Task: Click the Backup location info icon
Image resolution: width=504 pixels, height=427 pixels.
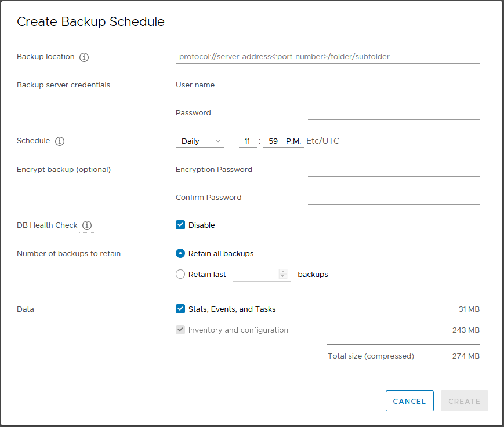Action: point(84,57)
